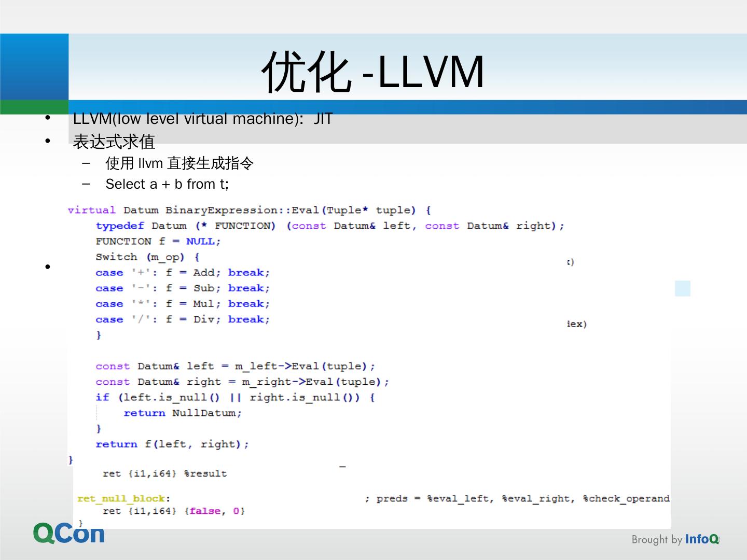Click the slide title 优化 -LLVM
The height and width of the screenshot is (560, 747).
point(373,72)
